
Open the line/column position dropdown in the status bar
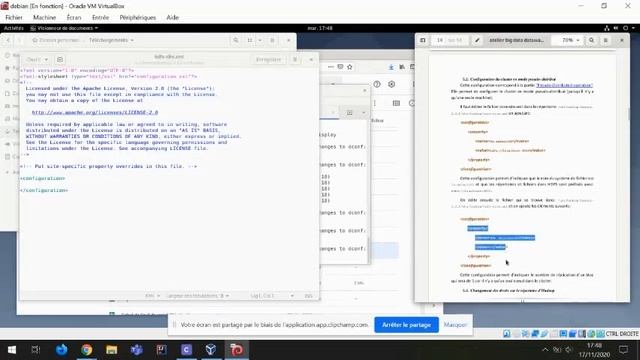(x=272, y=296)
